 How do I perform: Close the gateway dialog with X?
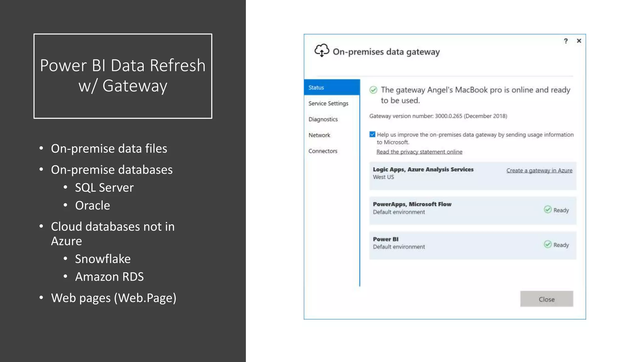[579, 41]
